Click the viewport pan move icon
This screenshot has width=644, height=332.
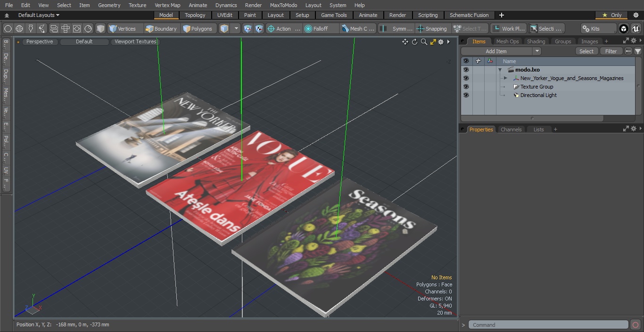(x=405, y=42)
